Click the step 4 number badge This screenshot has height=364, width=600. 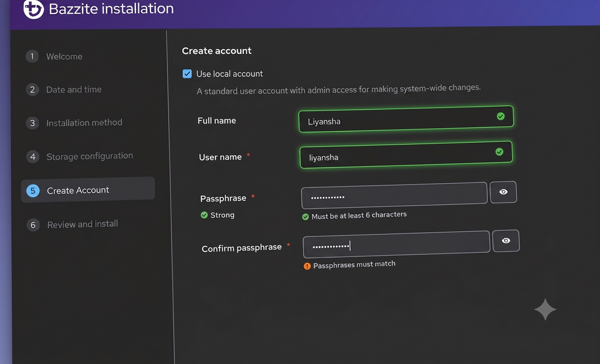33,157
